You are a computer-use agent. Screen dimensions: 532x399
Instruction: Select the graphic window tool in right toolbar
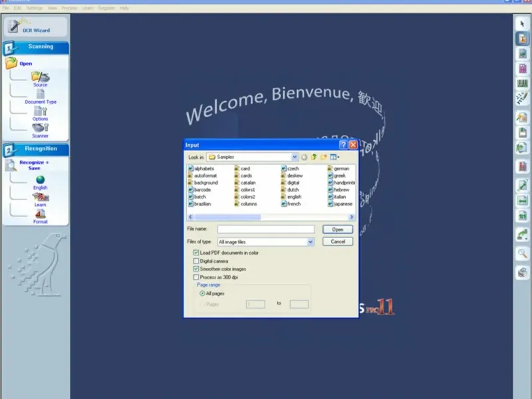point(522,54)
